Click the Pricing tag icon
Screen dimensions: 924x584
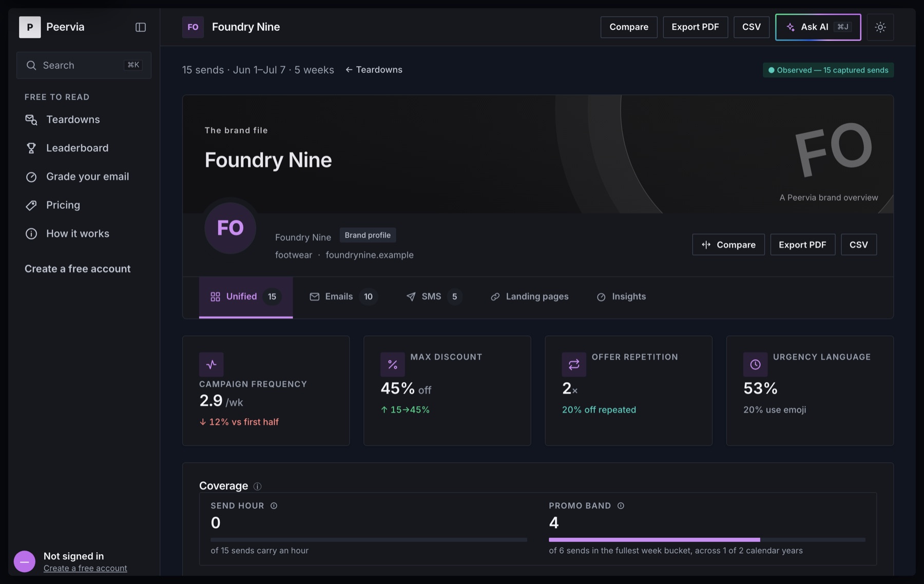(31, 205)
